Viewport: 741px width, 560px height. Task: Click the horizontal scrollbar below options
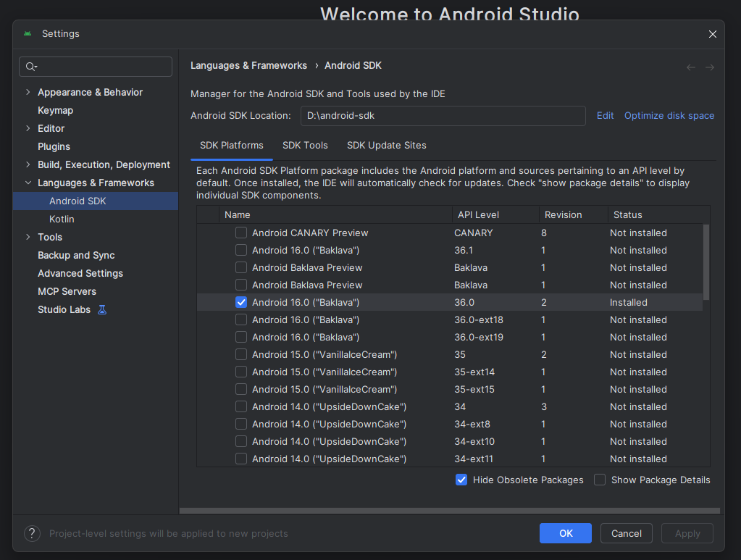point(449,511)
